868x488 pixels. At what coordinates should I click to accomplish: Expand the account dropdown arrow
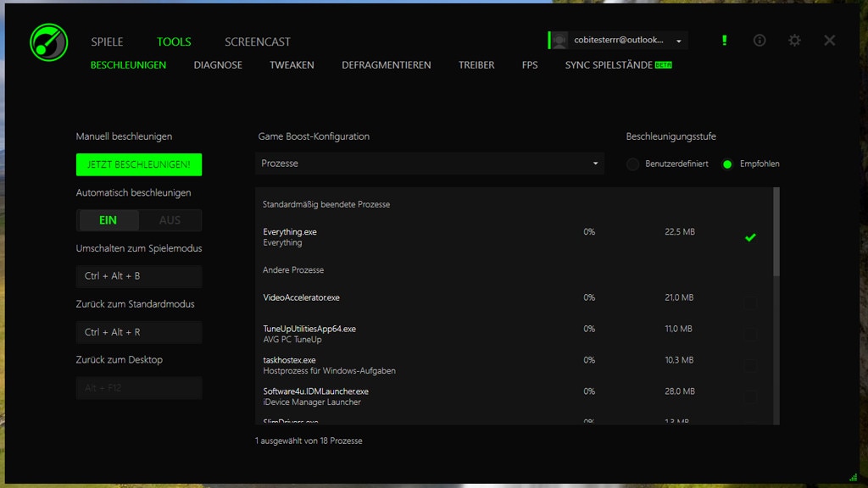pos(679,41)
